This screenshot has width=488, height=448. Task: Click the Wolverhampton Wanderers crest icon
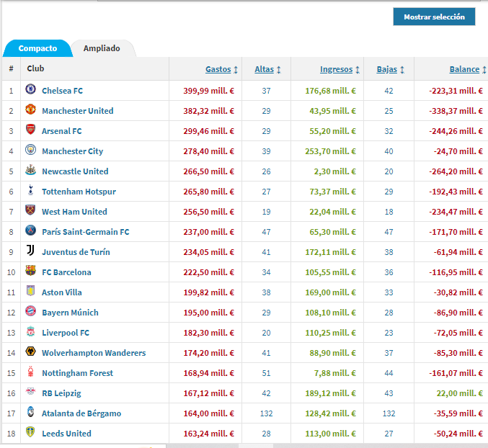[30, 351]
